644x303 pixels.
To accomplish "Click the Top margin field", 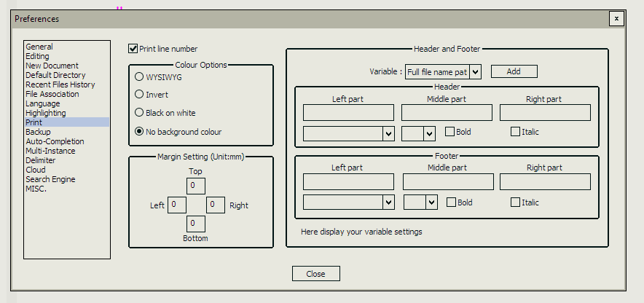I will coord(196,186).
